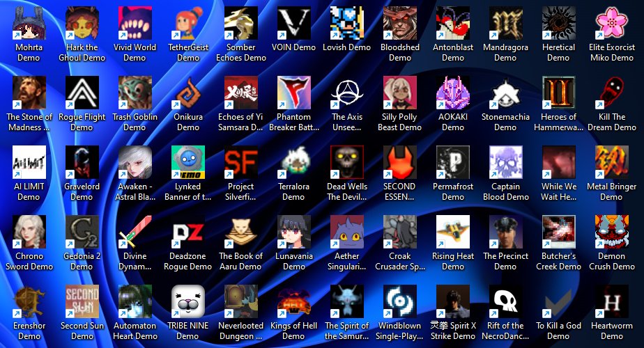644x348 pixels.
Task: Open Phantom Breaker Battle shortcut
Action: (293, 93)
